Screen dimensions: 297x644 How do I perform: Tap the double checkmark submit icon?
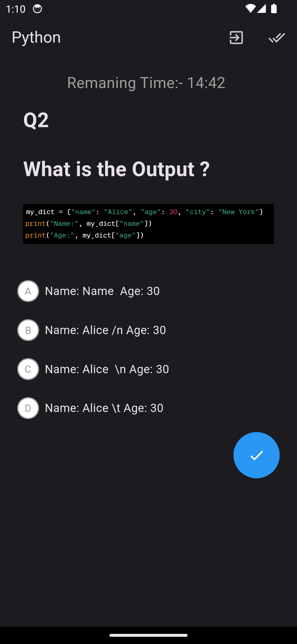coord(277,37)
